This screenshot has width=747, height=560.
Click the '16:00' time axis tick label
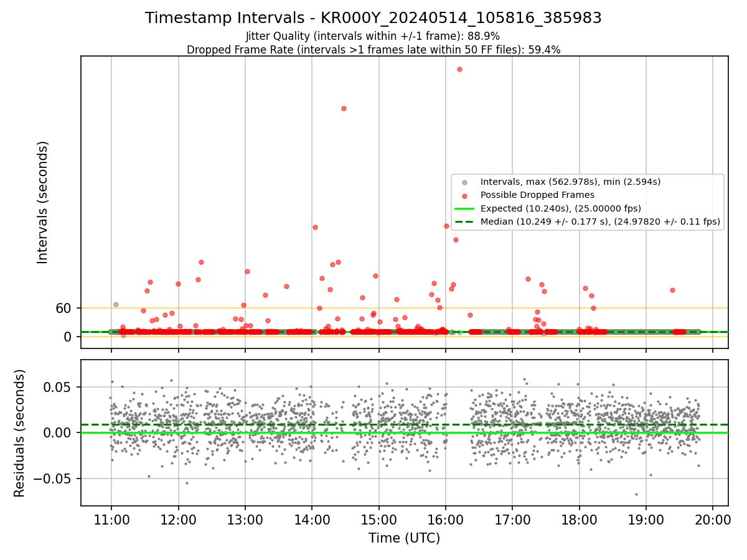pyautogui.click(x=446, y=520)
